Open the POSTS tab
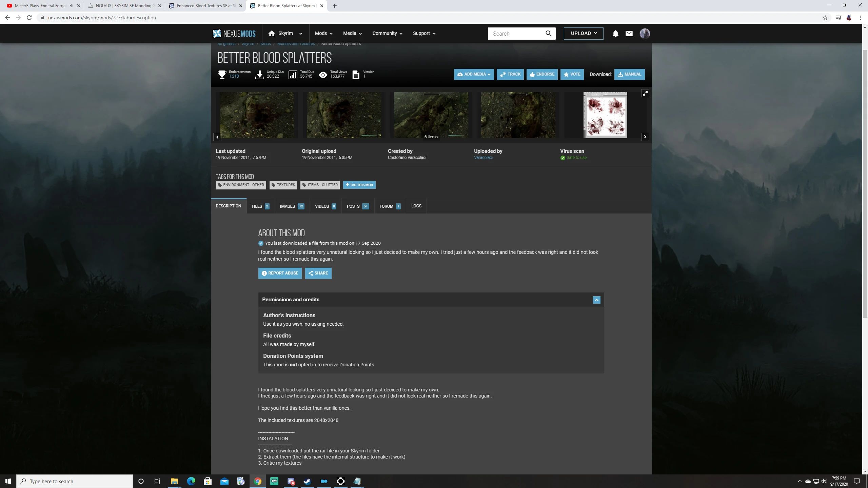868x488 pixels. click(357, 206)
